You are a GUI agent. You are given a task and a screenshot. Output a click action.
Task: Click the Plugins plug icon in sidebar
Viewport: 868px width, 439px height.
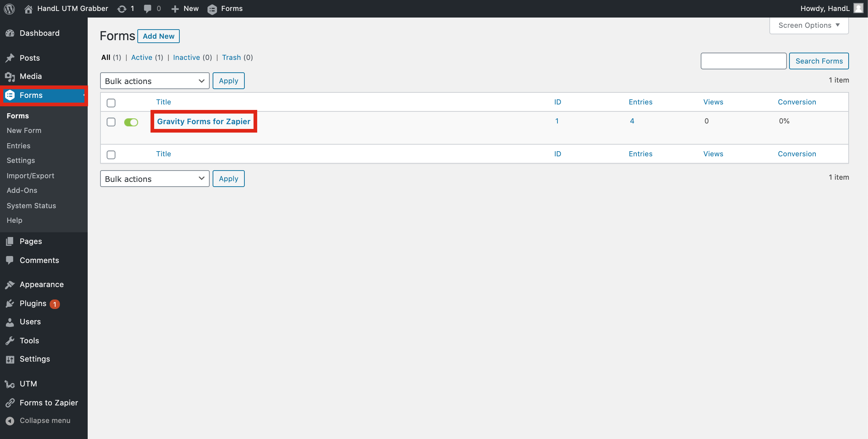[x=10, y=304]
